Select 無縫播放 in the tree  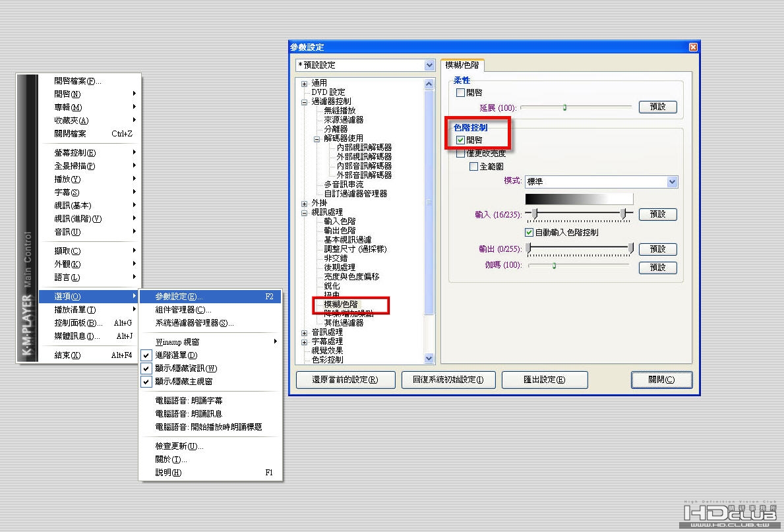340,111
